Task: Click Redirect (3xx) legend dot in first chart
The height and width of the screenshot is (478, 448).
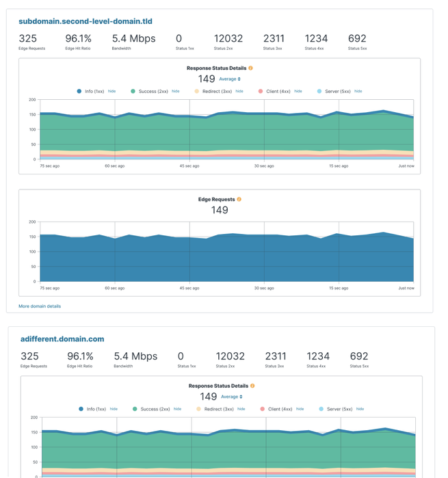Action: tap(197, 91)
